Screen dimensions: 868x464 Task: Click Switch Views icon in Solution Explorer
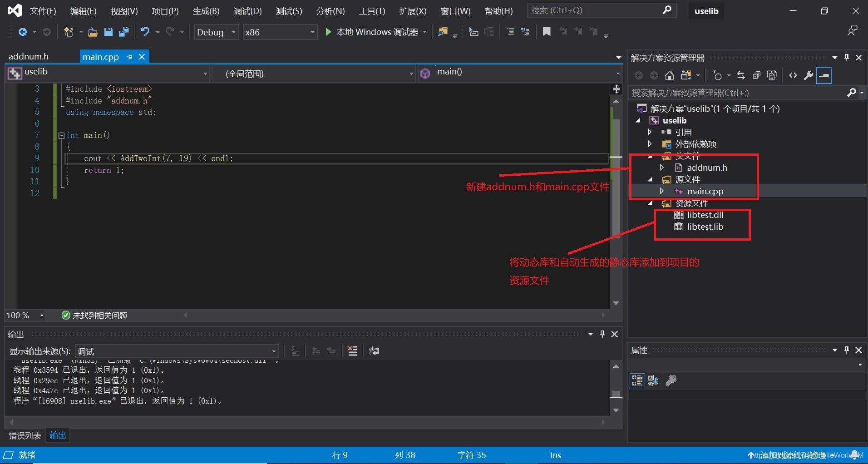[x=686, y=75]
